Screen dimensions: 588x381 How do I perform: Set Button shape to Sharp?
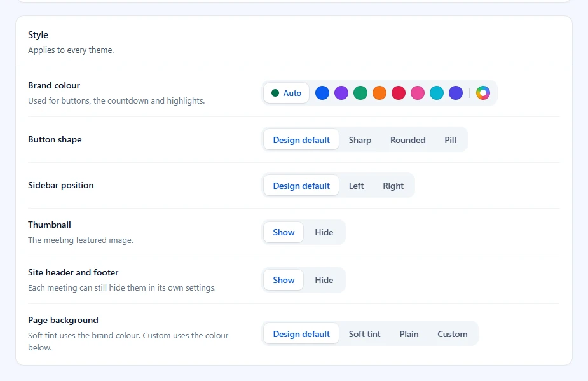(360, 140)
